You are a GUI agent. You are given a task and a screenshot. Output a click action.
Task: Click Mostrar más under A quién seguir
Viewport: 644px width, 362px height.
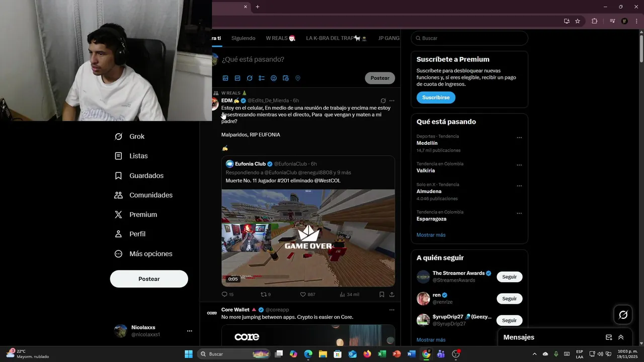(x=431, y=340)
